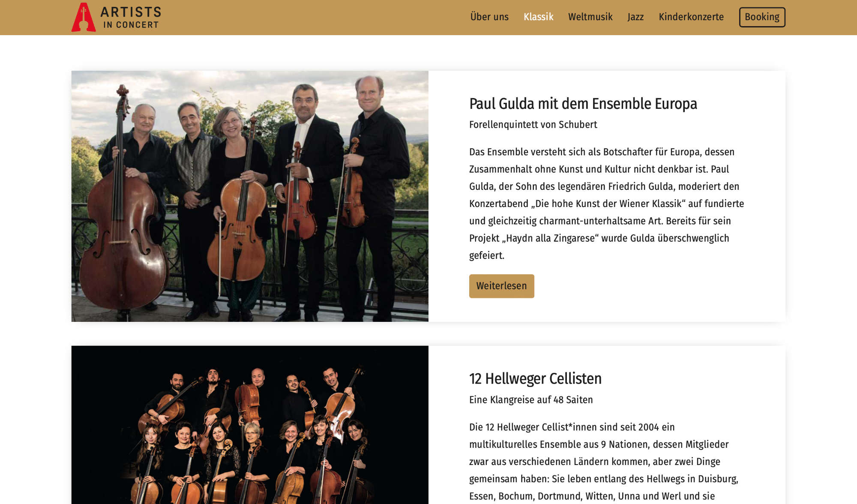This screenshot has width=857, height=504.
Task: Open the Jazz navigation link
Action: (x=635, y=17)
